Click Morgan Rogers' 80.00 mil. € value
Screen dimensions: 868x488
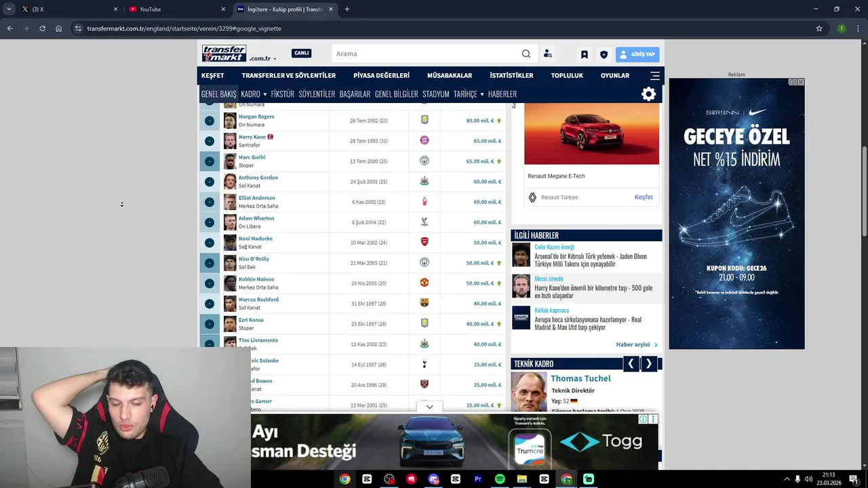click(479, 121)
